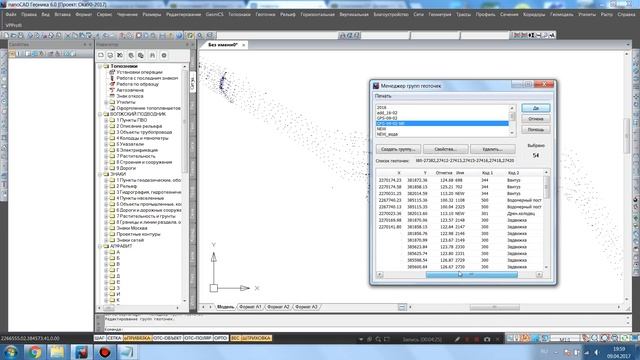Viewport: 640px width, 360px height.
Task: Select Работа по образцу tool
Action: pos(138,84)
